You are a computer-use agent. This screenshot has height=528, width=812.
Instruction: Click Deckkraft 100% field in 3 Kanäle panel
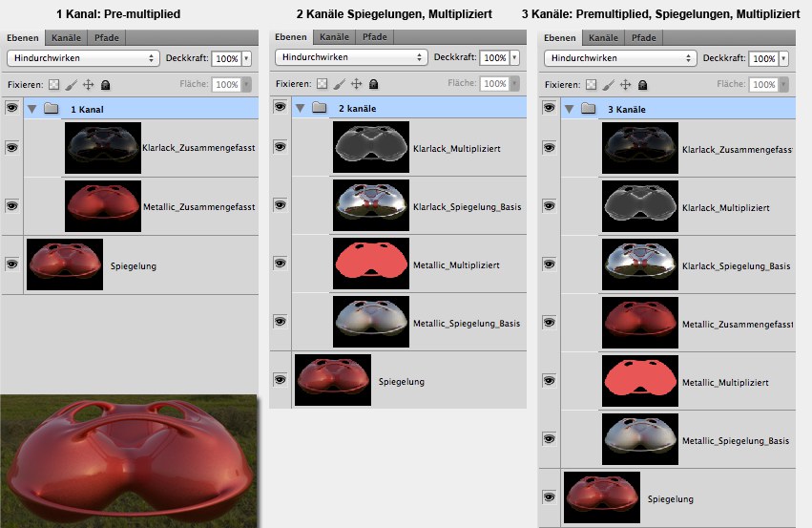click(762, 58)
